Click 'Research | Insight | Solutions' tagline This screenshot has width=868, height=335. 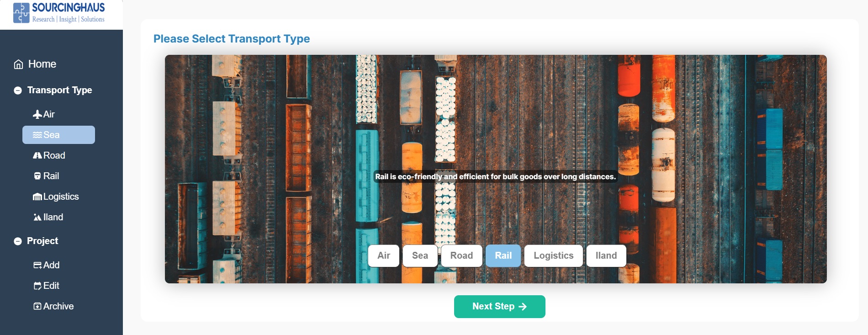click(69, 19)
